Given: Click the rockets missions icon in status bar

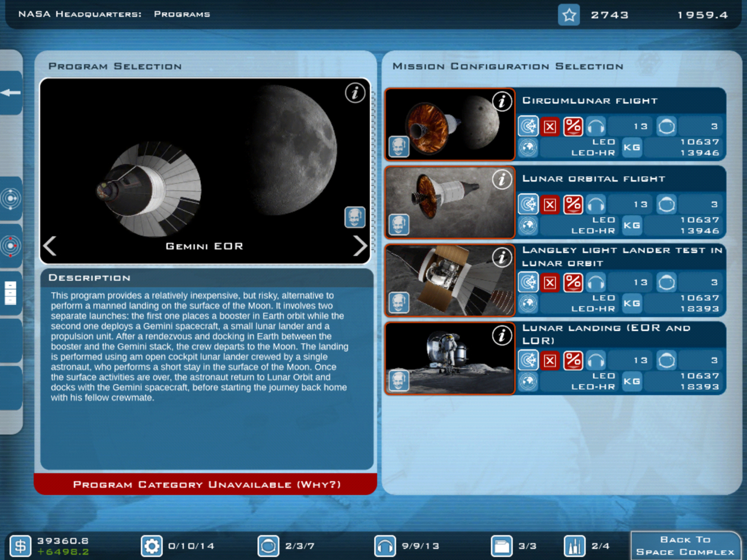Looking at the screenshot, I should 574,547.
